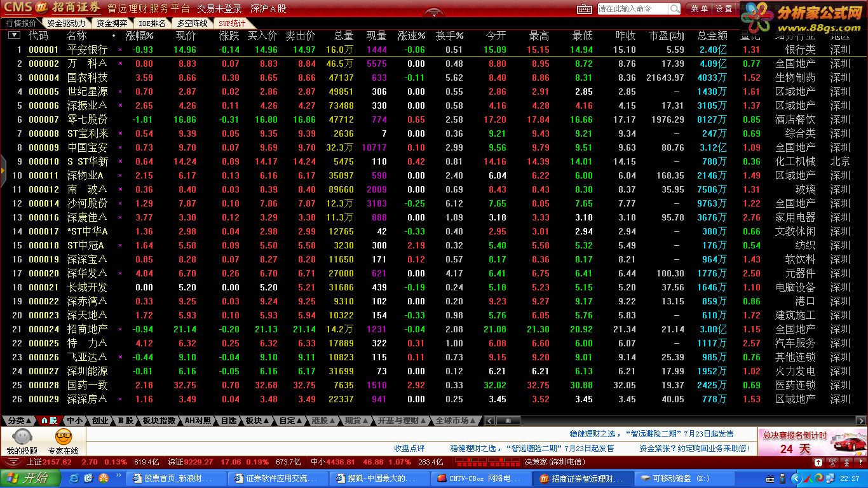Sort by 涨幅% column header
Image resolution: width=868 pixels, height=488 pixels.
140,36
